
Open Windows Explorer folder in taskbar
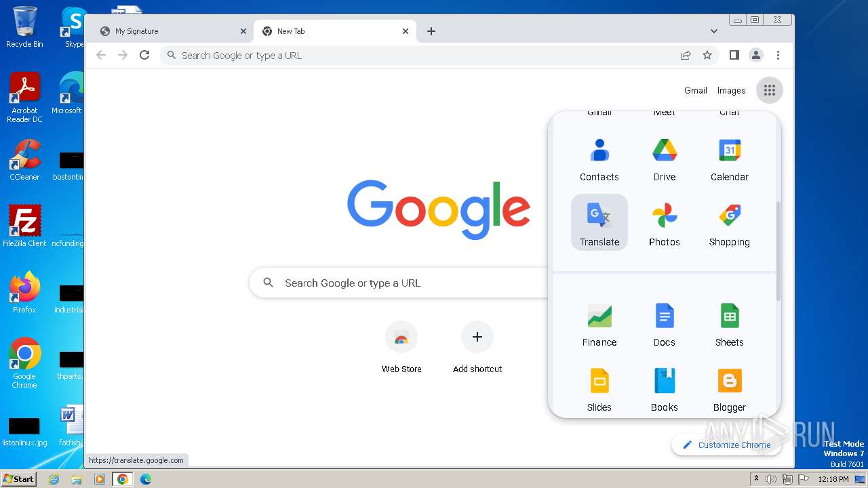coord(77,479)
